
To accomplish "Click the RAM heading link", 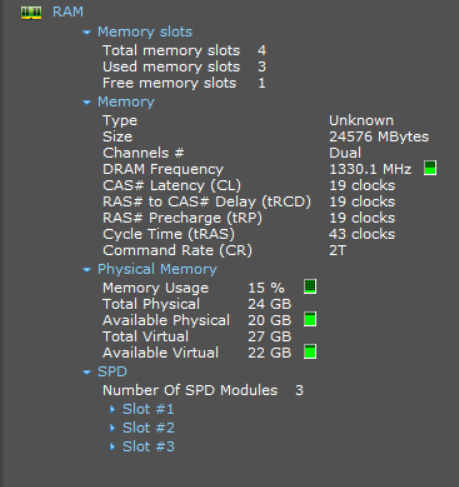I will (68, 12).
